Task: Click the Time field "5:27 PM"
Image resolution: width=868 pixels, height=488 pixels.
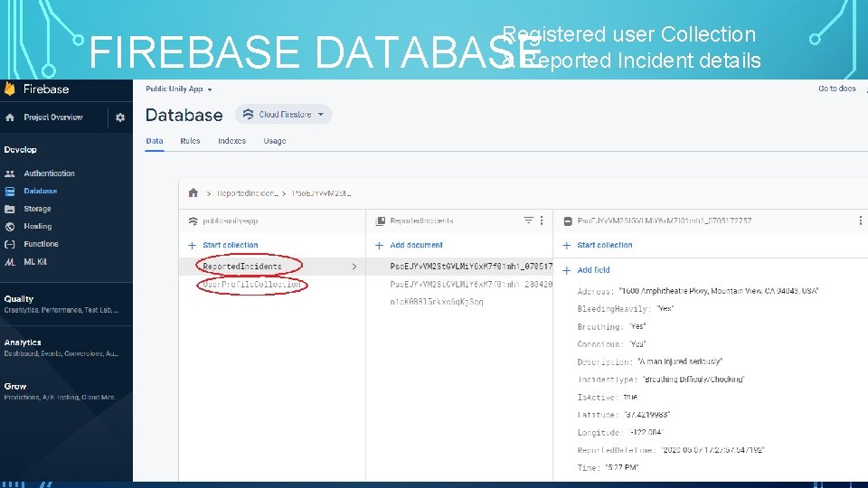Action: tap(622, 468)
